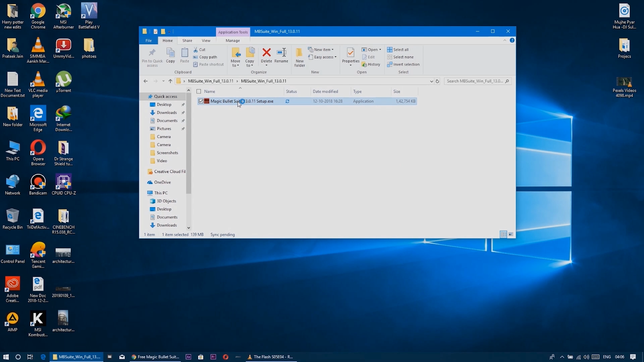Screen dimensions: 644x362
Task: Click History in the Open group
Action: pos(371,64)
